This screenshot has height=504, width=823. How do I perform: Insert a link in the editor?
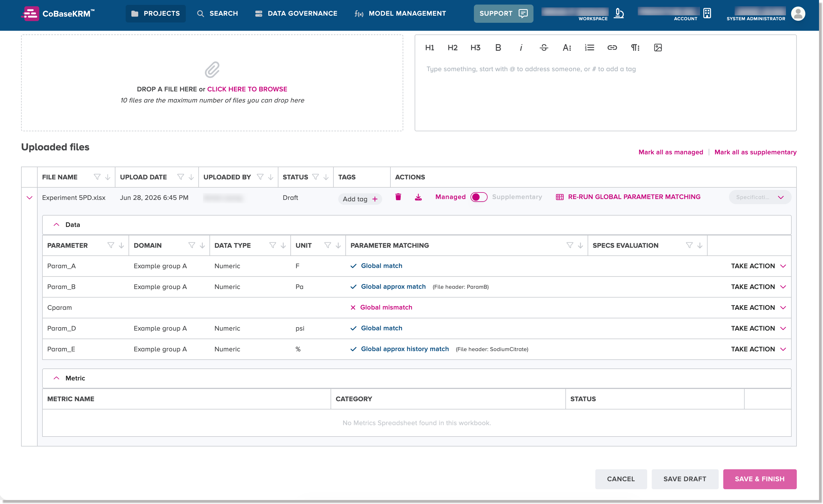click(x=612, y=48)
